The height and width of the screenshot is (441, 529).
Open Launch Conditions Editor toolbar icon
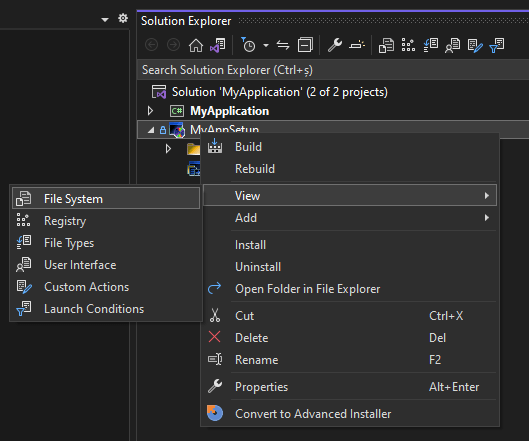tap(497, 45)
